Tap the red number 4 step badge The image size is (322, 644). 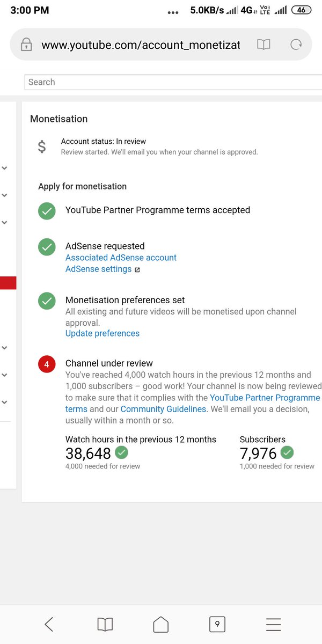[47, 364]
